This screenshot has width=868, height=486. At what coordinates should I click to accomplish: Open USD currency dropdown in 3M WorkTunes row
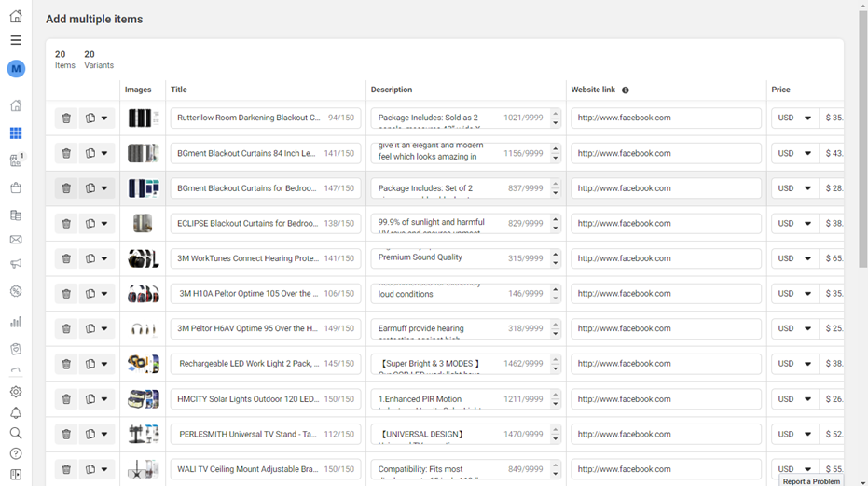(794, 258)
